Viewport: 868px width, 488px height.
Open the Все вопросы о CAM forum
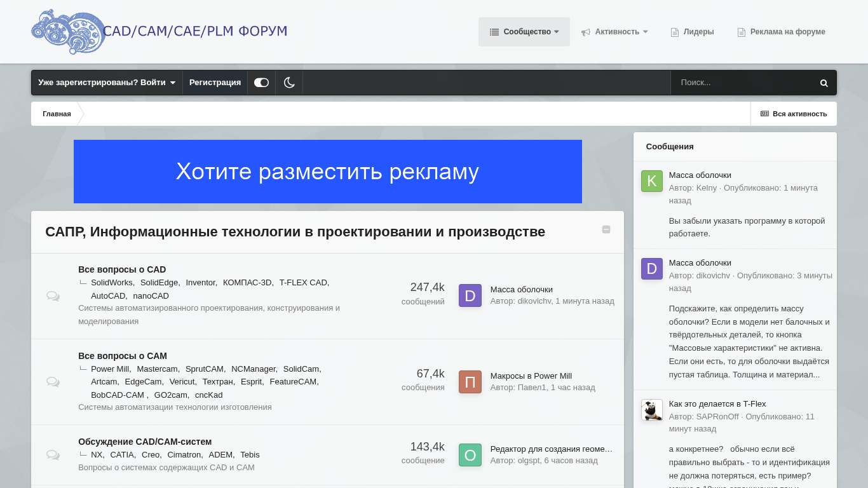point(123,356)
